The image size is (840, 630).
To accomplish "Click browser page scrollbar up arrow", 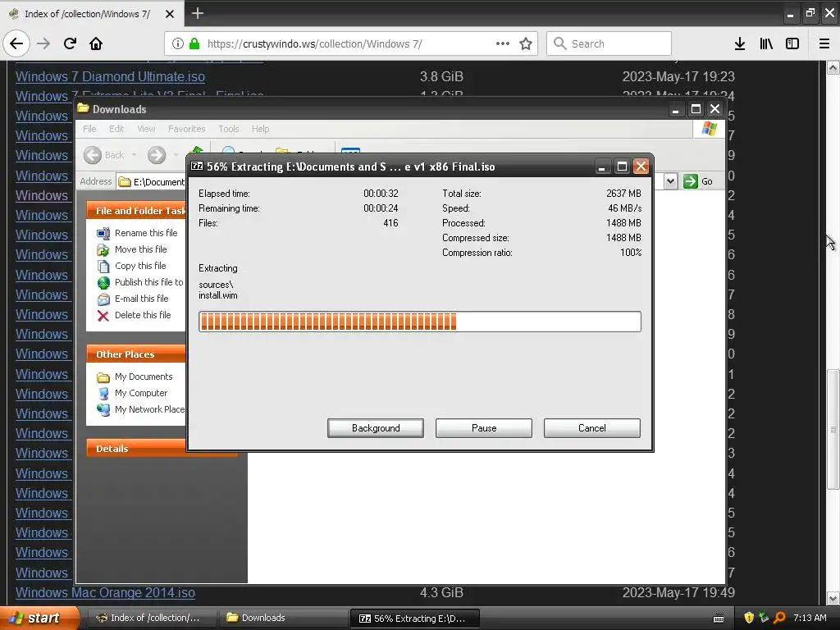I will [x=833, y=68].
